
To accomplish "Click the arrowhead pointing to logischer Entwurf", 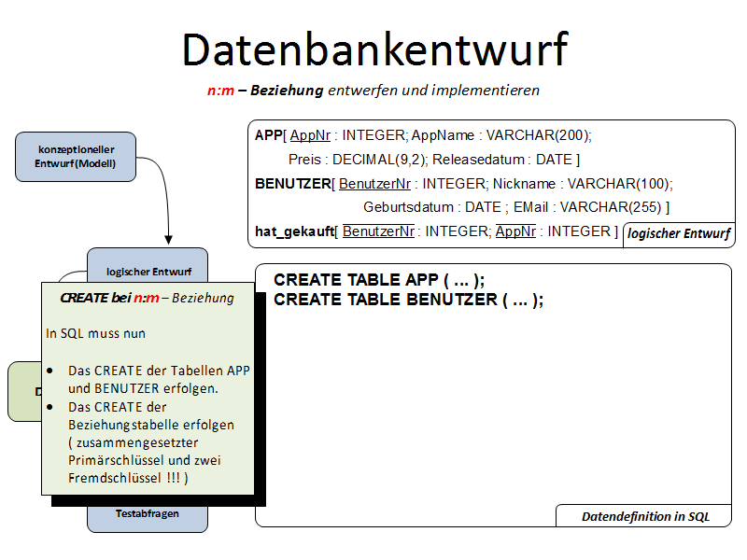I will (x=169, y=240).
